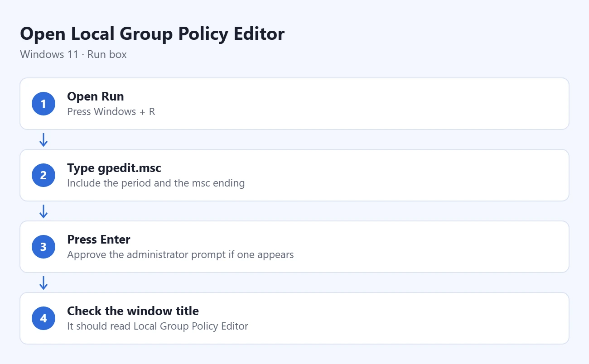Click the text 'Press Windows + R'
589x364 pixels.
point(111,111)
